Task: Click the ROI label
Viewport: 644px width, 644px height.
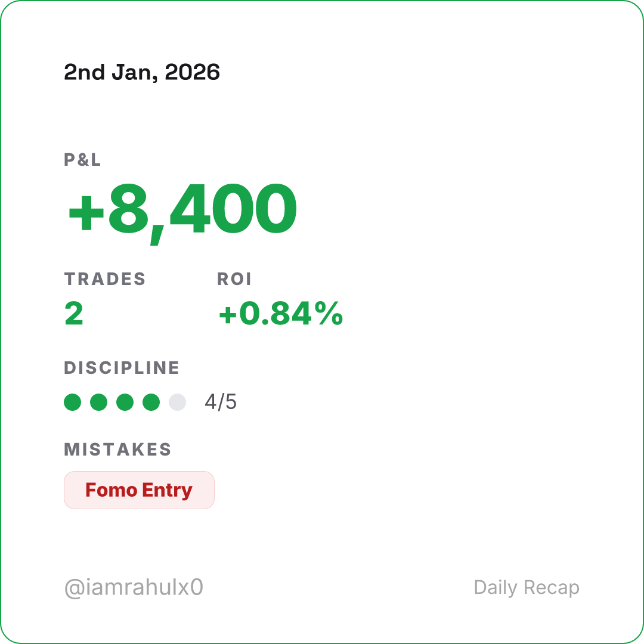Action: click(234, 279)
